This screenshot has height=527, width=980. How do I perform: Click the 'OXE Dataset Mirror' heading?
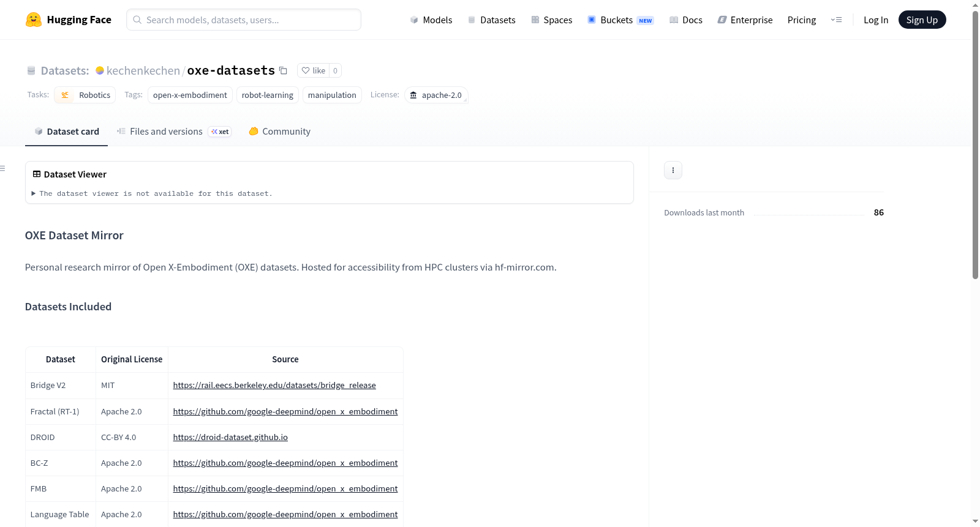click(74, 236)
